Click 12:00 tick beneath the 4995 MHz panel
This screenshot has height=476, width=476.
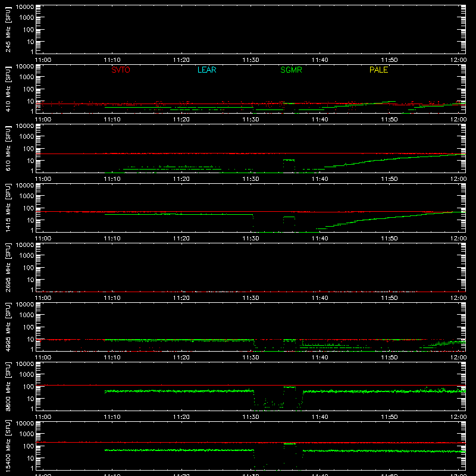pyautogui.click(x=458, y=358)
